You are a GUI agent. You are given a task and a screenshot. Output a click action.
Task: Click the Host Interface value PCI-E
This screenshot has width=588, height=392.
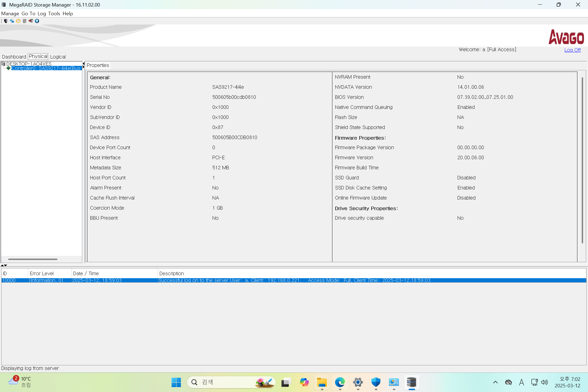click(219, 158)
